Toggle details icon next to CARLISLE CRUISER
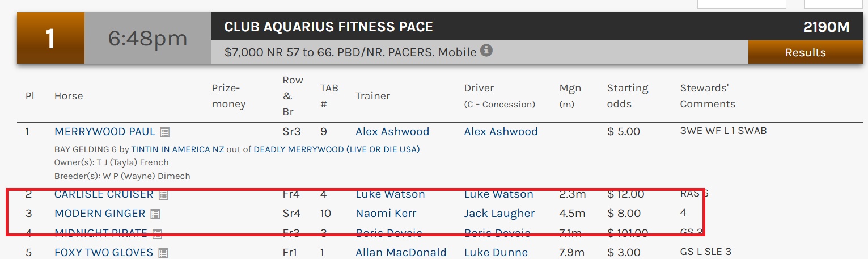Viewport: 868px width, 259px height. pos(163,195)
